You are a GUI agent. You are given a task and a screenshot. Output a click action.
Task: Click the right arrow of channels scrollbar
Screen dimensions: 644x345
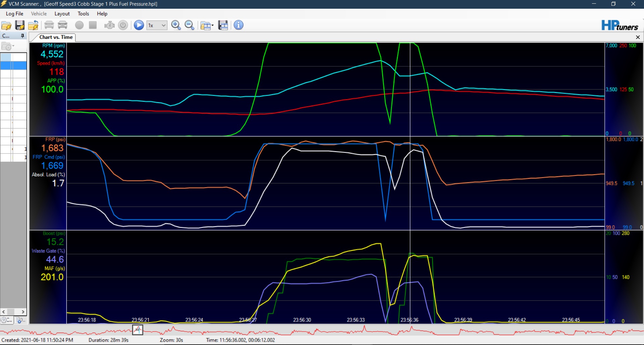click(x=23, y=312)
